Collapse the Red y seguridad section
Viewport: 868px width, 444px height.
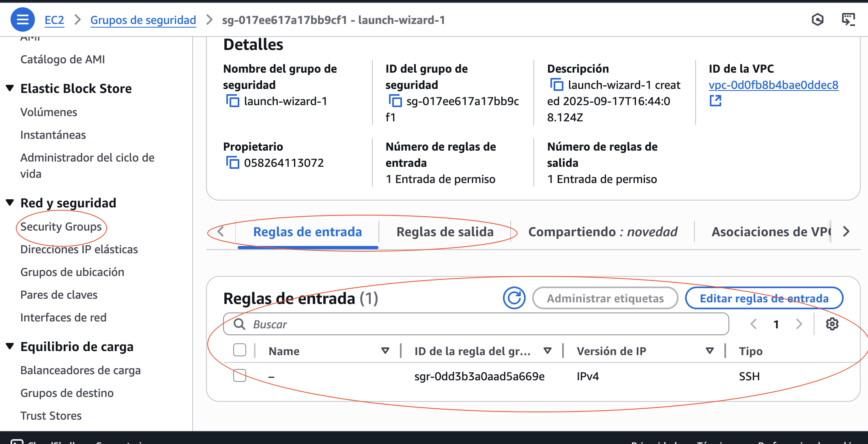pos(10,203)
